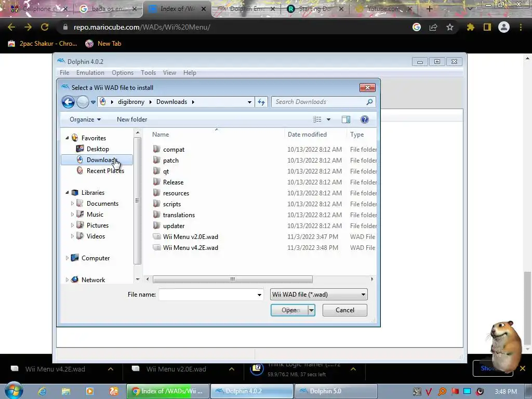532x399 pixels.
Task: Sort by Date modified column
Action: [307, 135]
